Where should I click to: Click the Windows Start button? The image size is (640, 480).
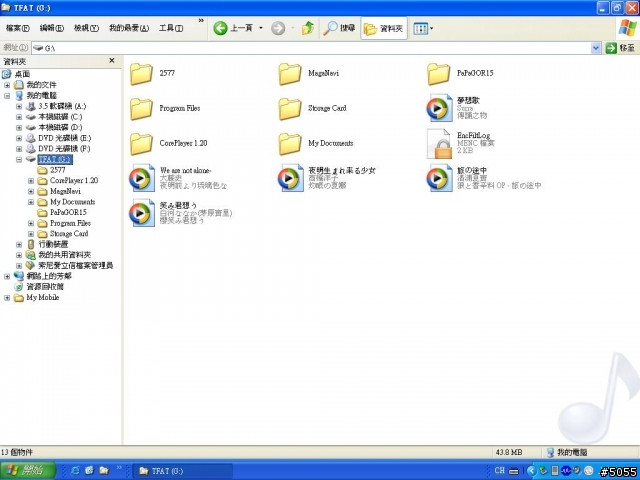[27, 471]
